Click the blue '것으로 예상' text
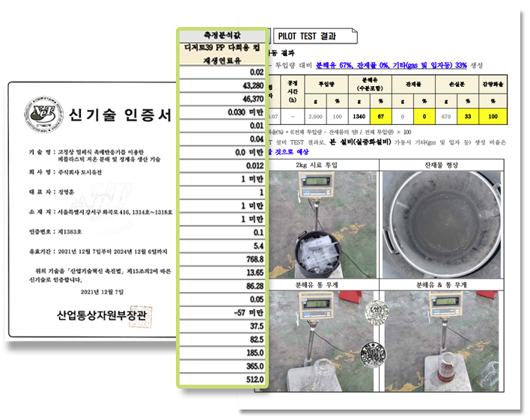Image resolution: width=530 pixels, height=420 pixels. coord(291,152)
